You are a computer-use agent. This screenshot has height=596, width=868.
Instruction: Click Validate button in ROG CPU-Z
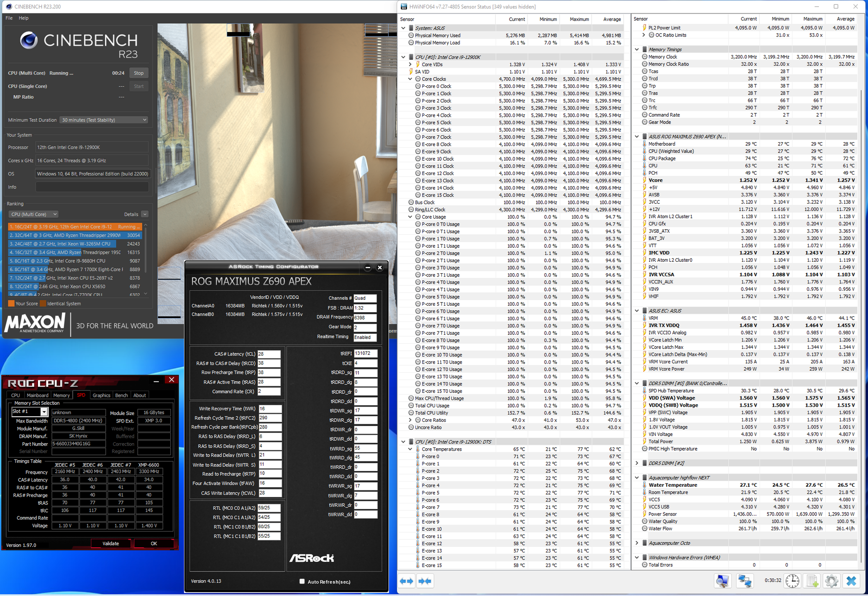pos(111,544)
